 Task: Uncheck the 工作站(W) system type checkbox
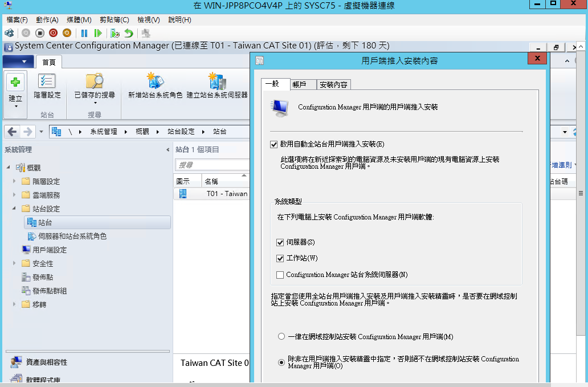[280, 258]
